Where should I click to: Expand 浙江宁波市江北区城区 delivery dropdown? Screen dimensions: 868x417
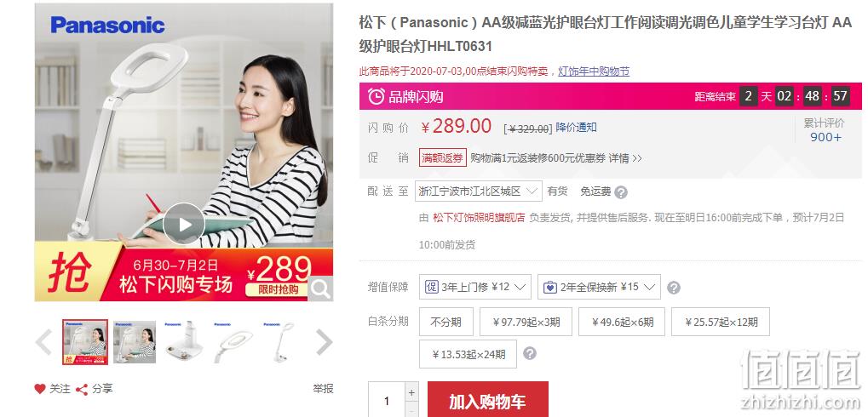point(478,191)
